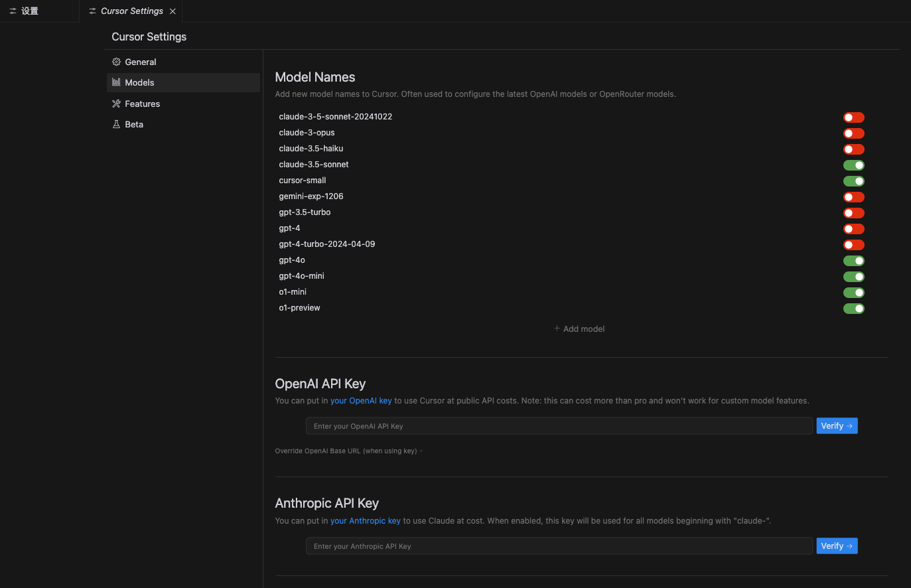The height and width of the screenshot is (588, 911).
Task: Select the Models settings section
Action: [183, 82]
